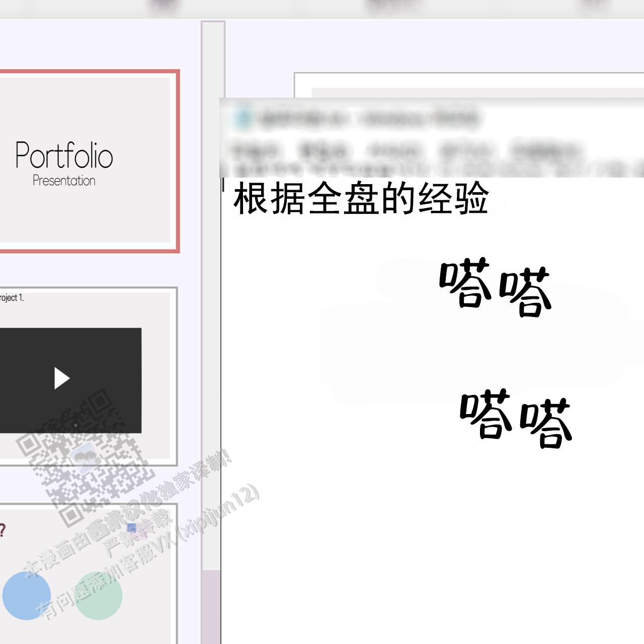Screen dimensions: 644x644
Task: Select the blue circle shape on third slide
Action: tap(26, 596)
